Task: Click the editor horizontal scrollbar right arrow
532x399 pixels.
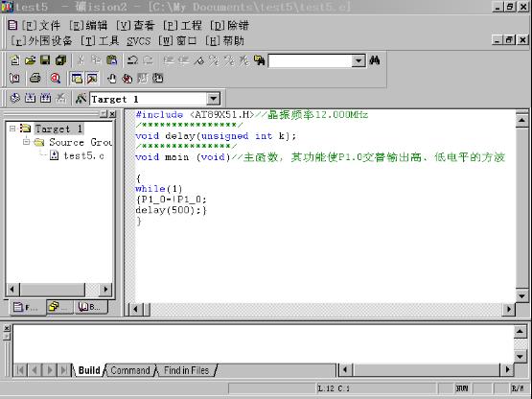Action: 509,309
